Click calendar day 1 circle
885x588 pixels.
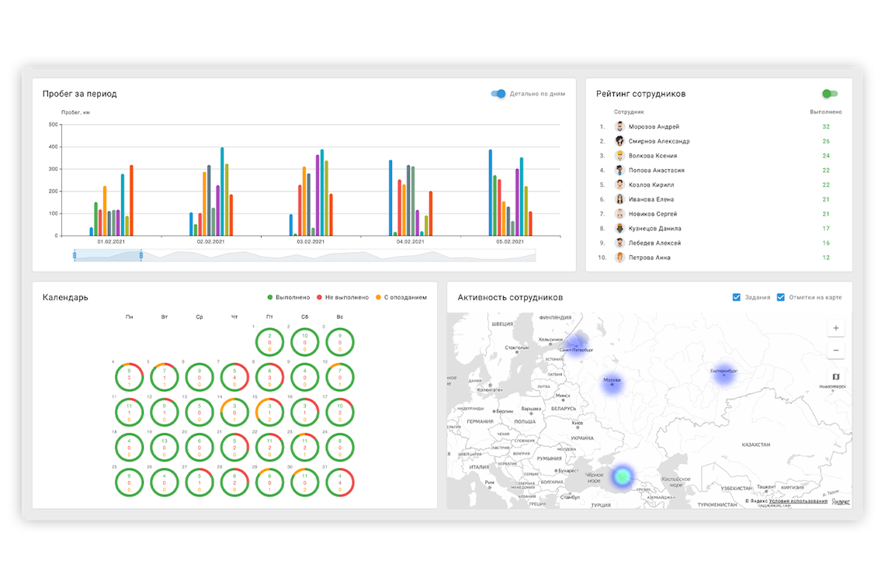pyautogui.click(x=269, y=342)
